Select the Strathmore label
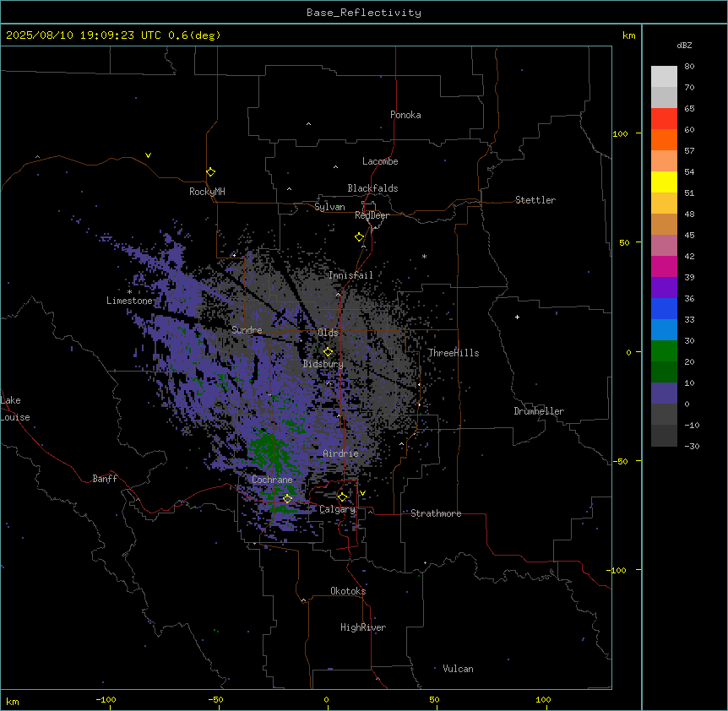Screen dimensions: 728x711 pos(436,513)
